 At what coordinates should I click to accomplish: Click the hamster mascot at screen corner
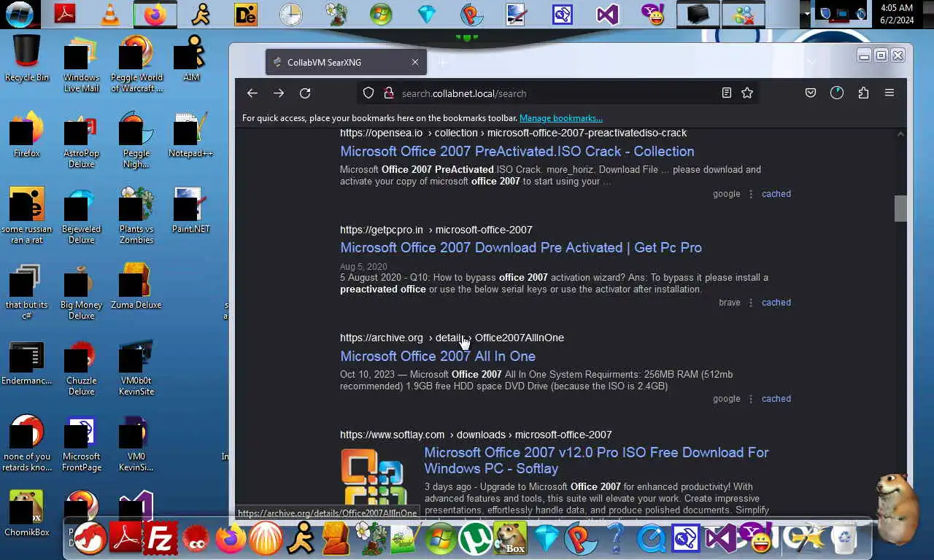pos(895,508)
